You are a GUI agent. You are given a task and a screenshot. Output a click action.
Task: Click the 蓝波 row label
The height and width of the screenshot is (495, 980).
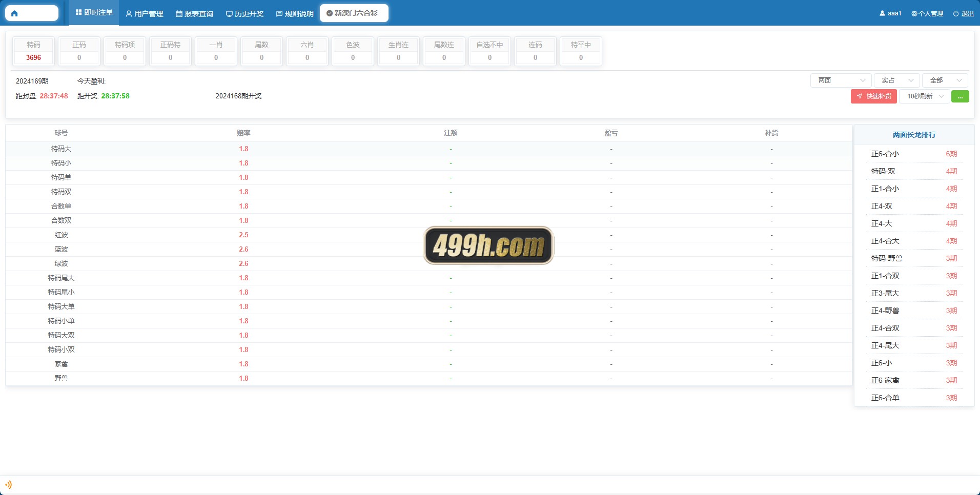point(61,249)
